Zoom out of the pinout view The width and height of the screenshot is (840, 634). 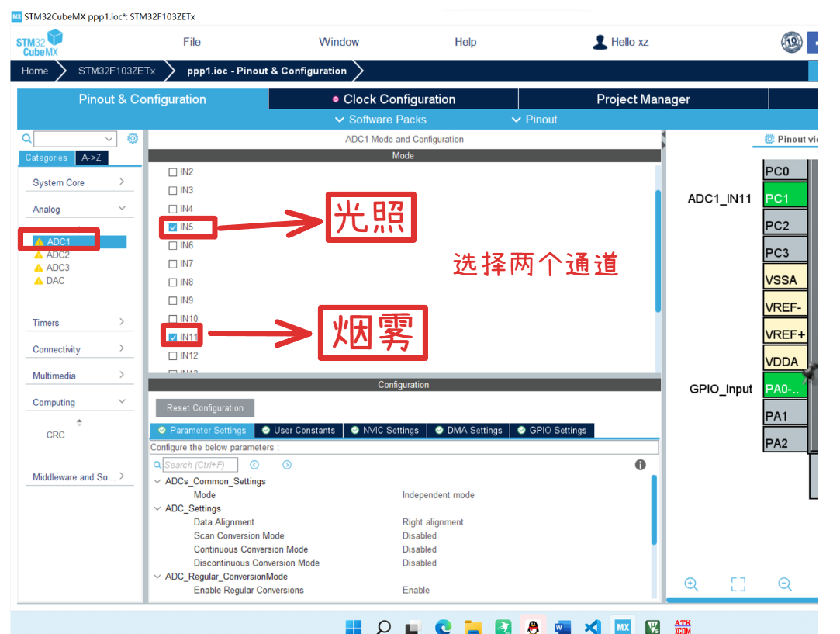tap(785, 584)
